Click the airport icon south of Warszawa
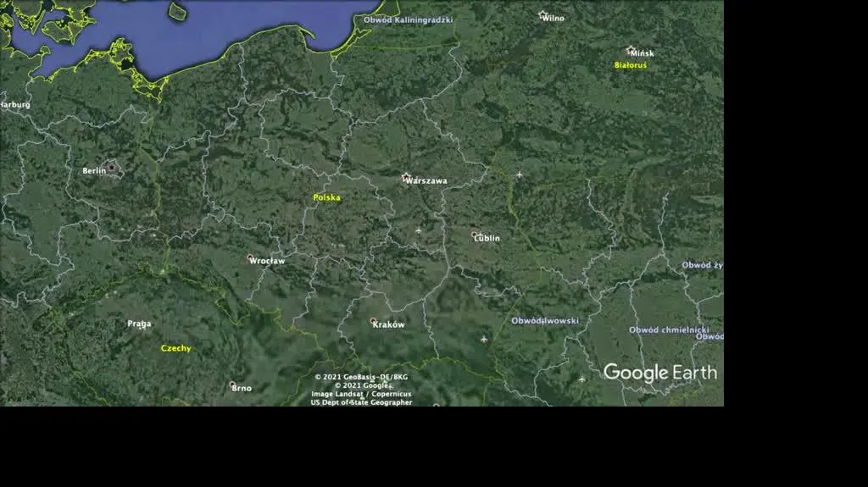This screenshot has height=487, width=868. tap(419, 230)
